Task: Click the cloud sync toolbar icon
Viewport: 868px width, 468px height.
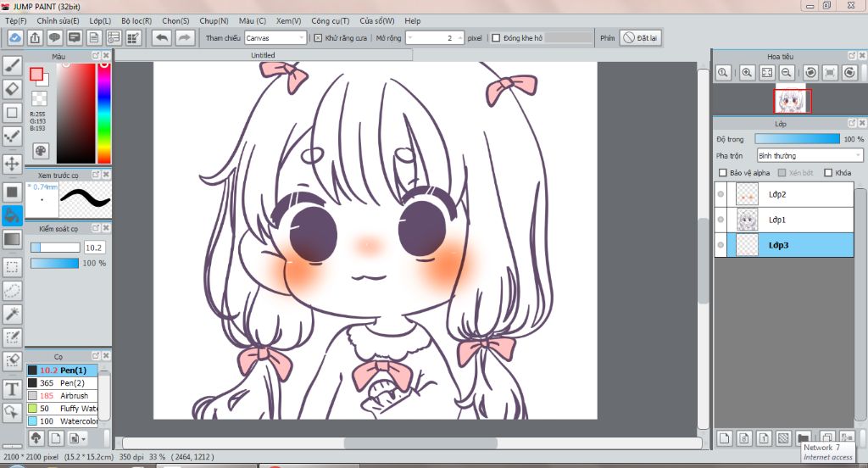Action: tap(15, 37)
